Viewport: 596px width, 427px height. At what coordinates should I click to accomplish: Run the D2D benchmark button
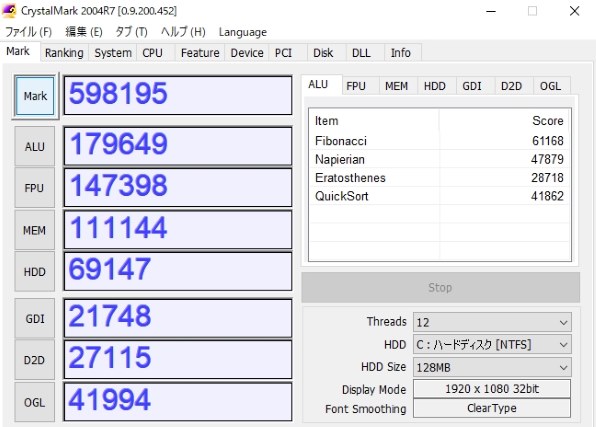point(35,360)
